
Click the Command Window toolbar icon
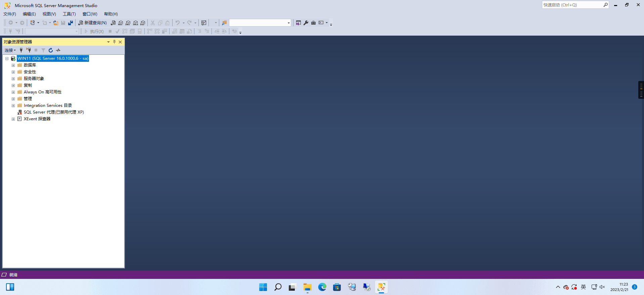[x=321, y=23]
